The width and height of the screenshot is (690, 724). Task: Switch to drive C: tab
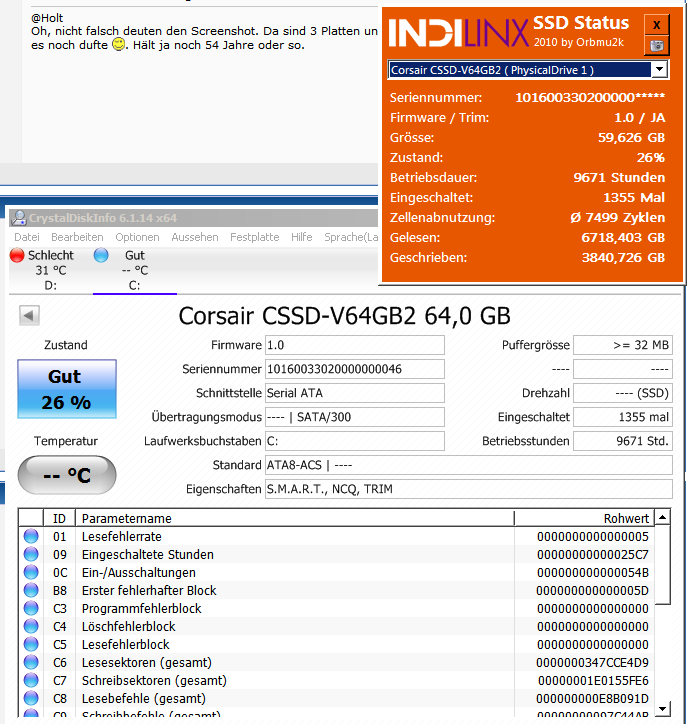coord(134,270)
